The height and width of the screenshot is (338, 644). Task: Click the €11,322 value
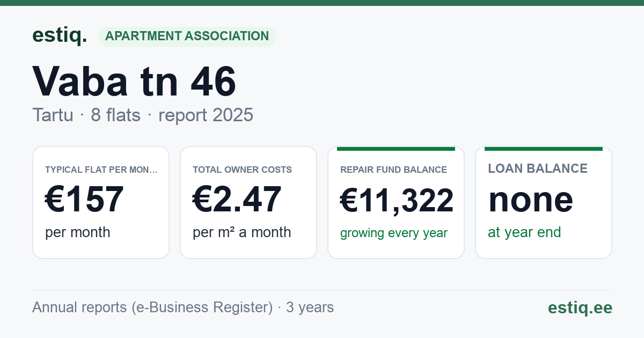tap(397, 200)
